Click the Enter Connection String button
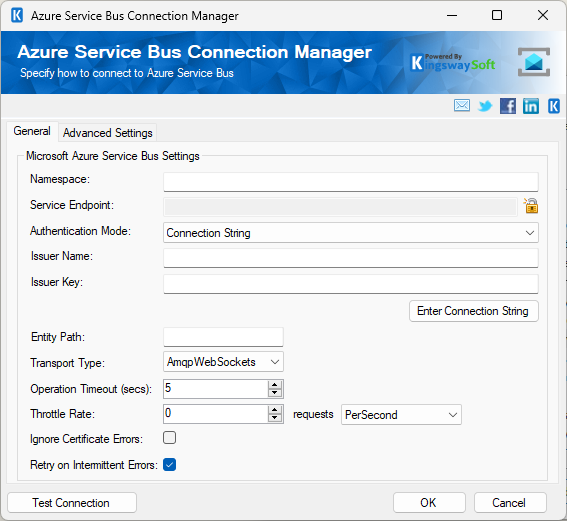 pyautogui.click(x=474, y=311)
